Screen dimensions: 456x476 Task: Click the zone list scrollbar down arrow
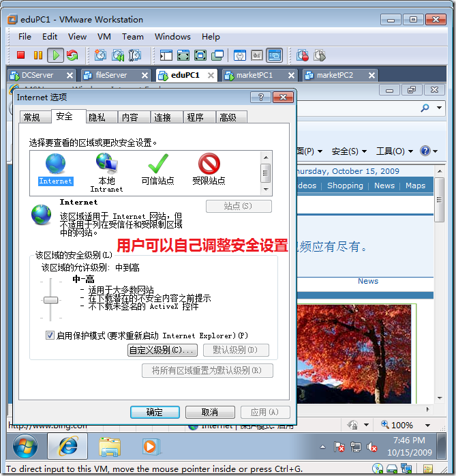tap(266, 189)
